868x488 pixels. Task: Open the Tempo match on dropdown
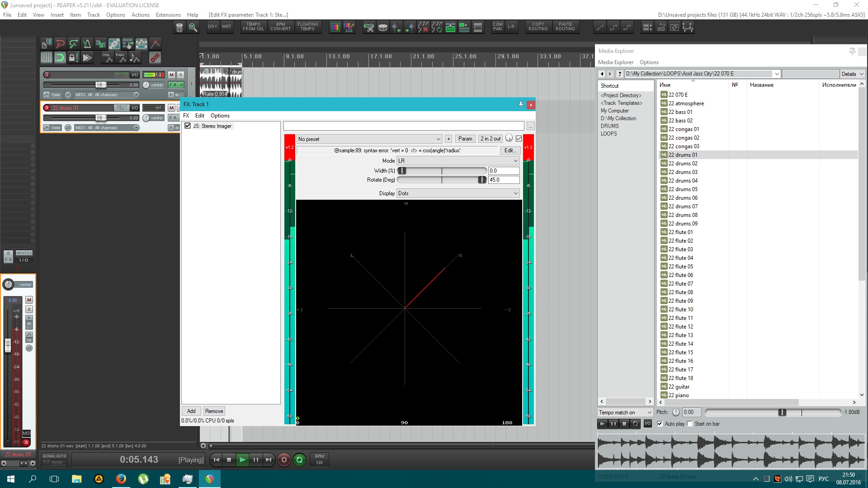625,413
